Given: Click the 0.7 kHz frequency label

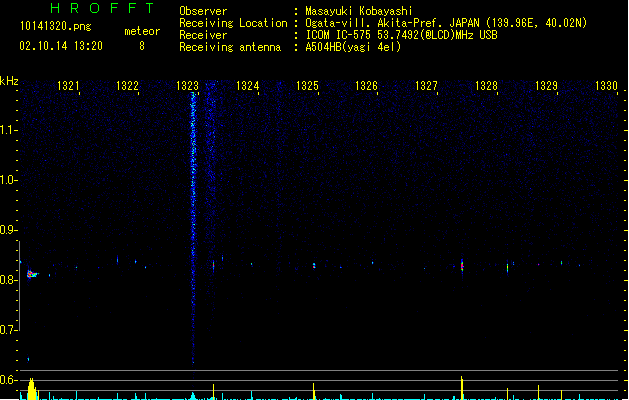Looking at the screenshot, I should [x=8, y=330].
